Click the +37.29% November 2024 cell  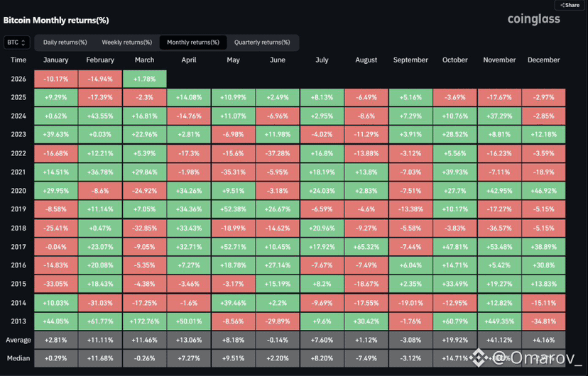coord(499,116)
